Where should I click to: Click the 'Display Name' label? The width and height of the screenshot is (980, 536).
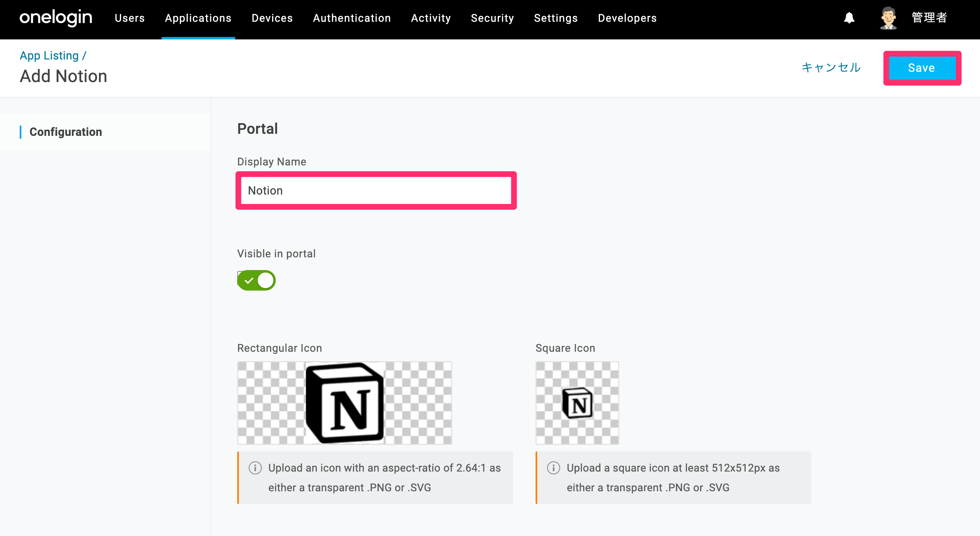(272, 162)
